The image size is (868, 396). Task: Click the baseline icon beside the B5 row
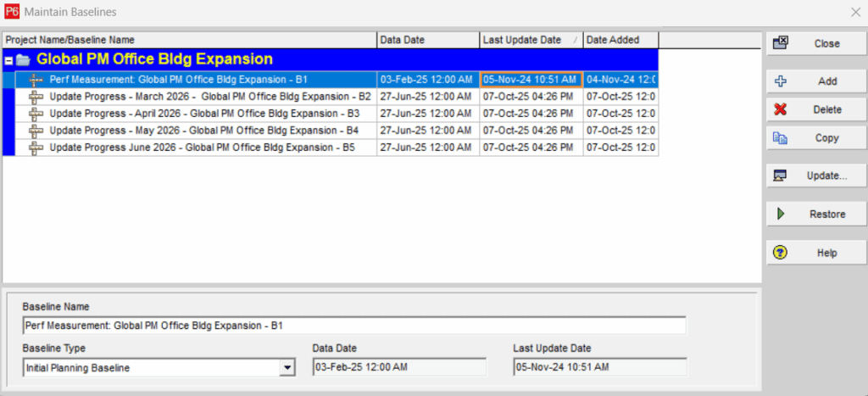(x=36, y=148)
